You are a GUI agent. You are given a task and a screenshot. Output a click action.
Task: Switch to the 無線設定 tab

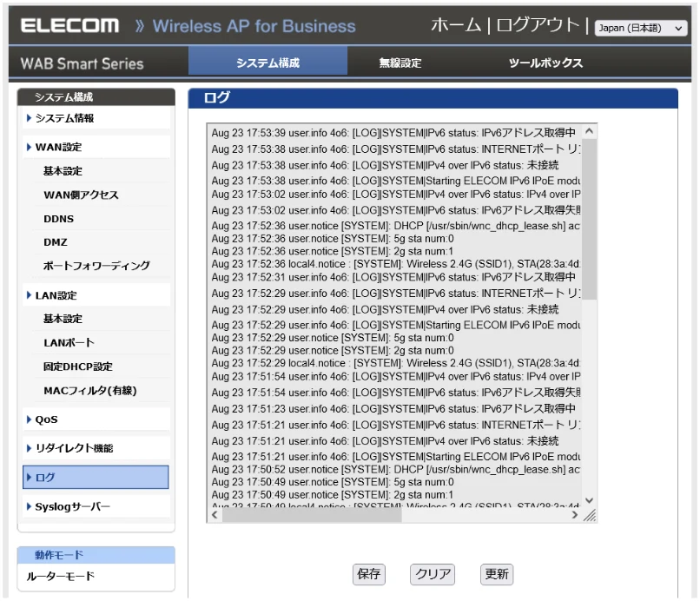coord(400,63)
